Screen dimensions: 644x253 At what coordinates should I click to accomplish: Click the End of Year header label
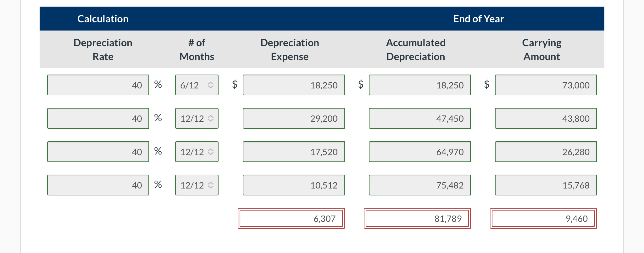coord(478,19)
